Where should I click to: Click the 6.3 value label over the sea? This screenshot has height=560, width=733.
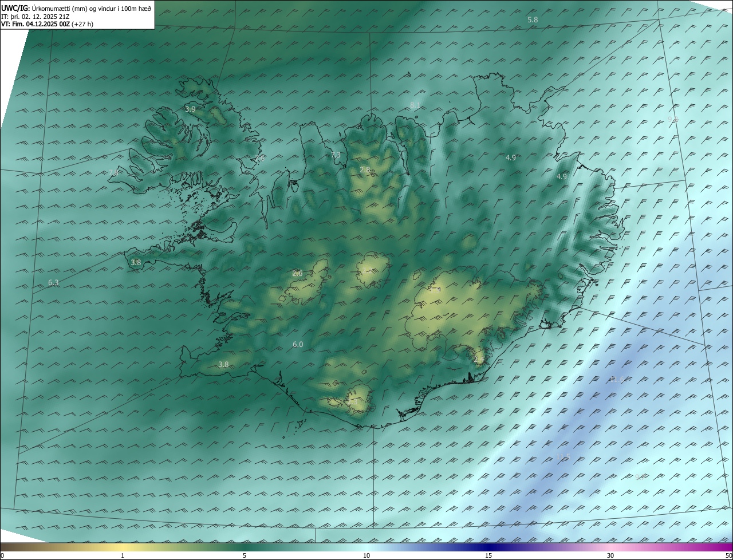tap(53, 282)
